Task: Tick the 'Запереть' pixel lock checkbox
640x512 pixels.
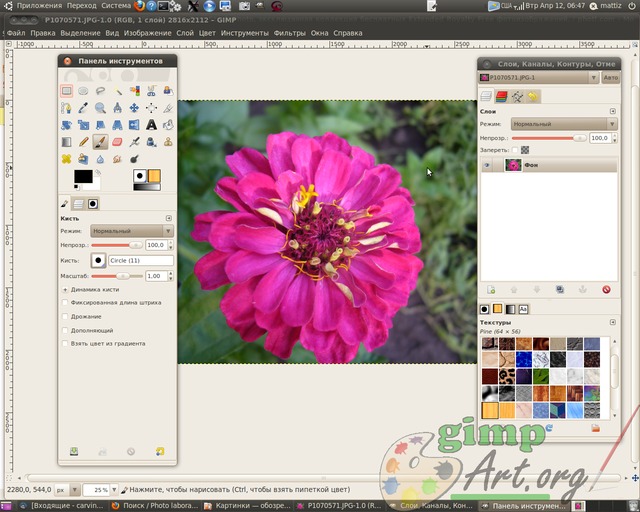Action: coord(515,150)
